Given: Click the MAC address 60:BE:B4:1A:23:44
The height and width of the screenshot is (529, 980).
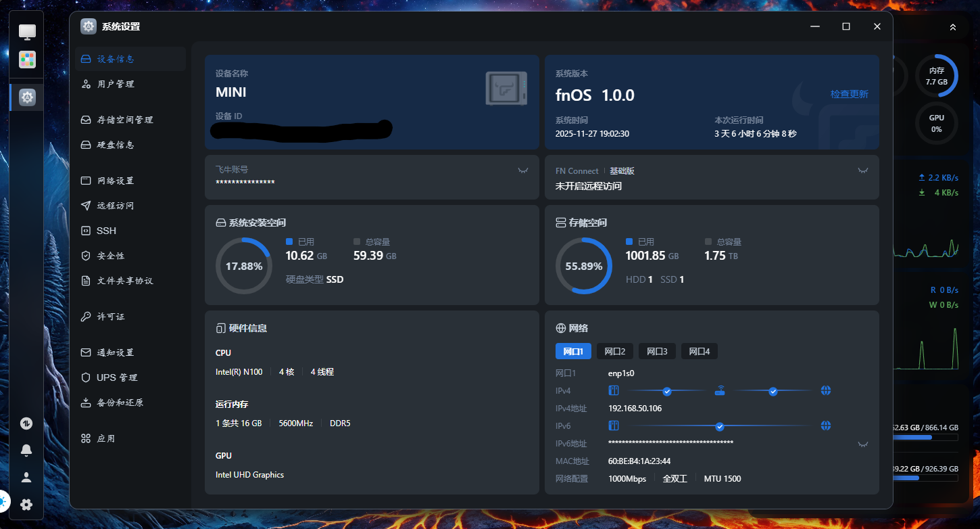Looking at the screenshot, I should [639, 461].
